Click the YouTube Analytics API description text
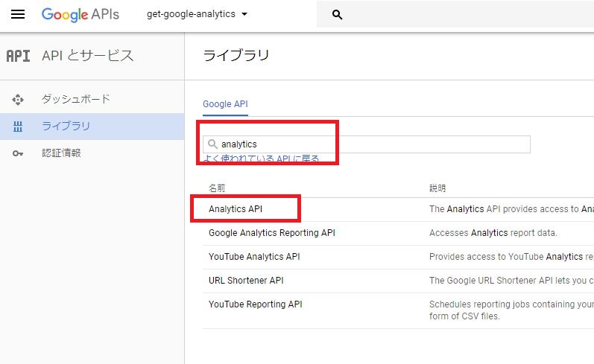The width and height of the screenshot is (594, 364). 511,257
